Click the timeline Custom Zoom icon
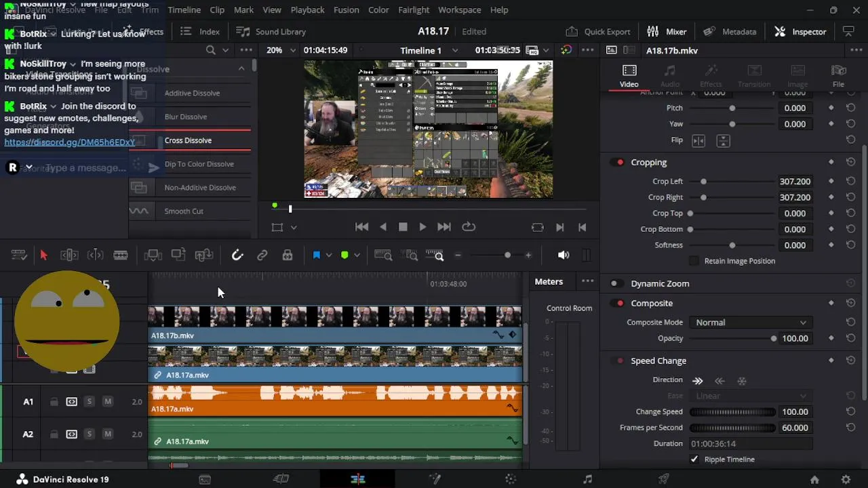This screenshot has height=488, width=868. [x=435, y=255]
